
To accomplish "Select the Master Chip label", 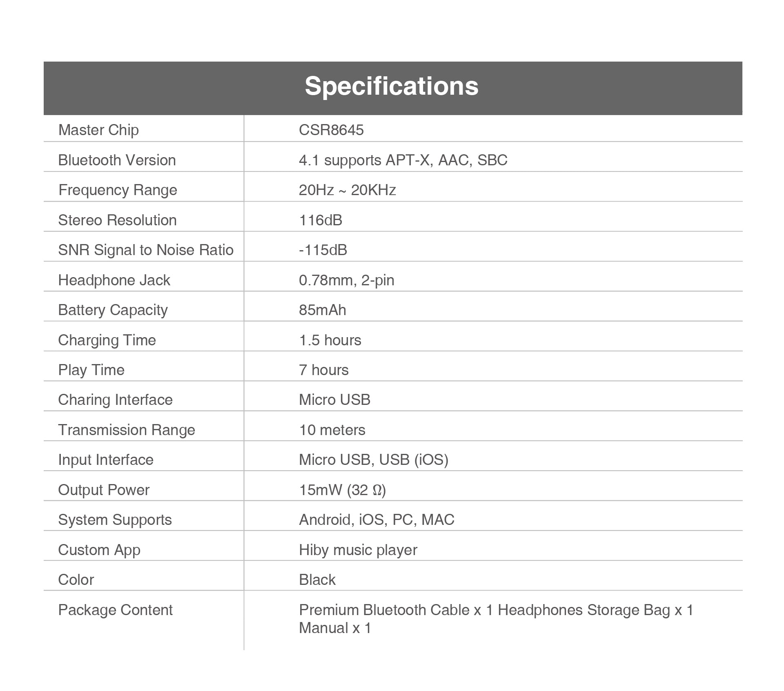I will pyautogui.click(x=98, y=130).
